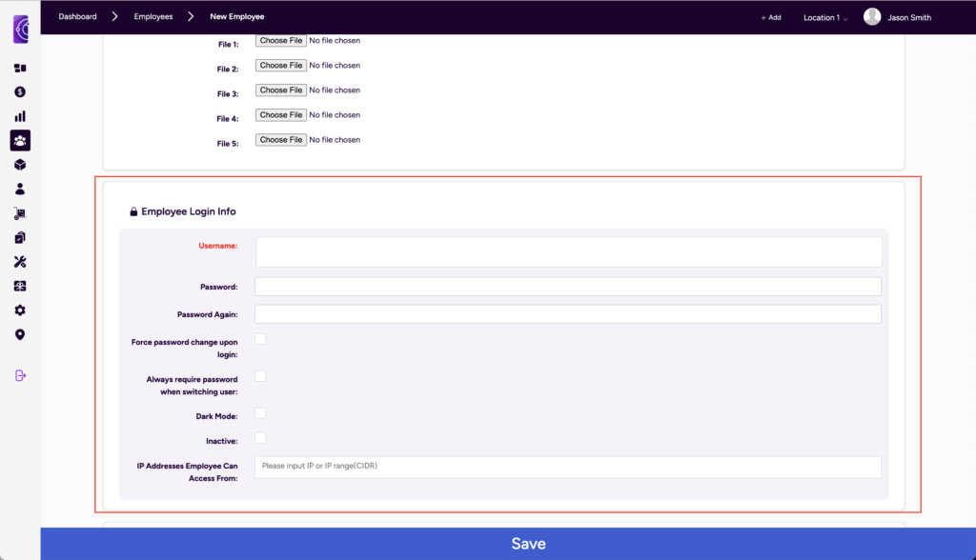Open the bar chart reports icon
This screenshot has height=560, width=976.
click(20, 116)
